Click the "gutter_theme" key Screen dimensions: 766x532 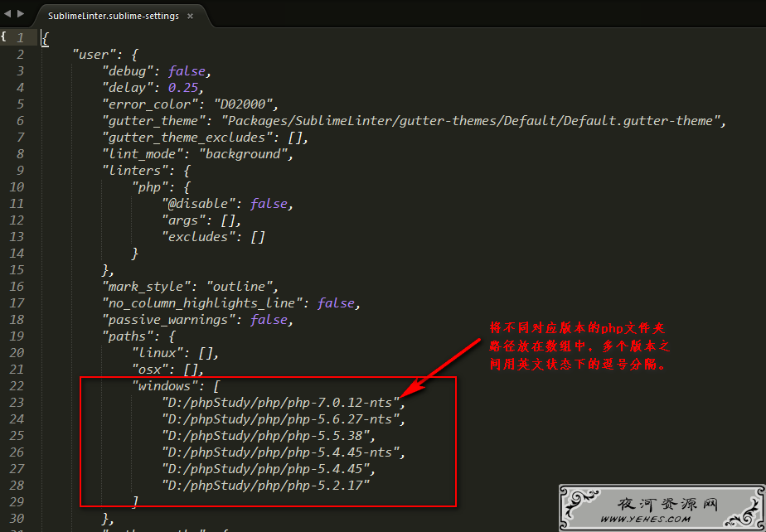point(153,121)
